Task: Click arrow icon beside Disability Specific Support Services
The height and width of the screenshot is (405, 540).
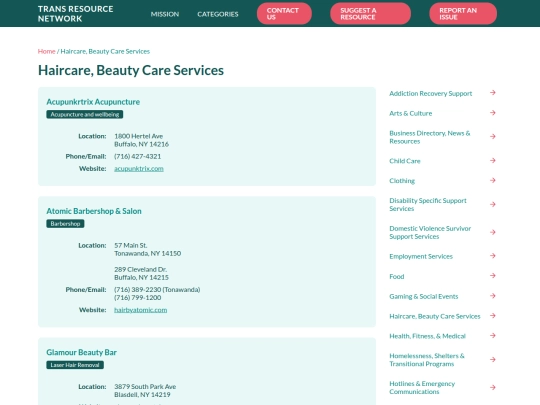Action: click(x=493, y=205)
